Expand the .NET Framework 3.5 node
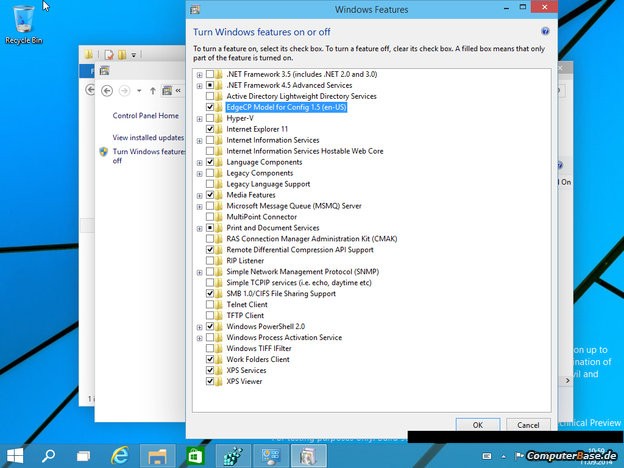624x468 pixels. tap(200, 74)
